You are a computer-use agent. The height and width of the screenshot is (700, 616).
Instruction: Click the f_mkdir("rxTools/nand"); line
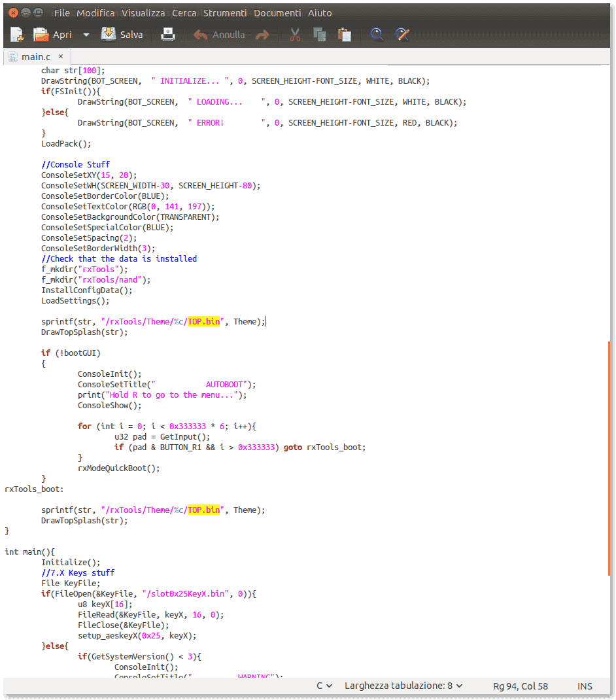96,280
